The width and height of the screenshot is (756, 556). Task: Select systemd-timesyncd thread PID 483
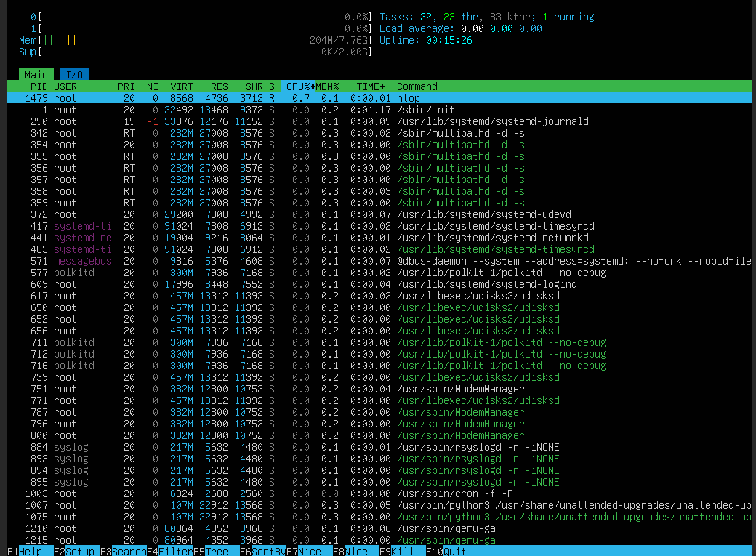tap(379, 249)
